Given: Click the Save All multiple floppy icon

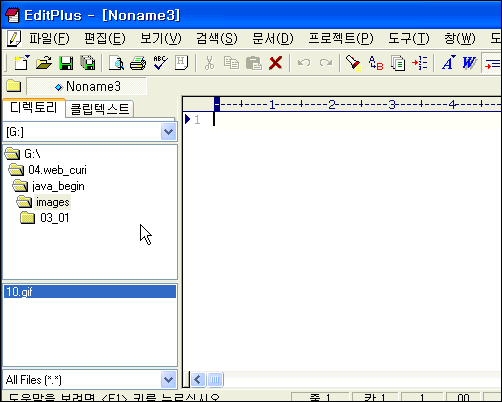Looking at the screenshot, I should pyautogui.click(x=88, y=63).
